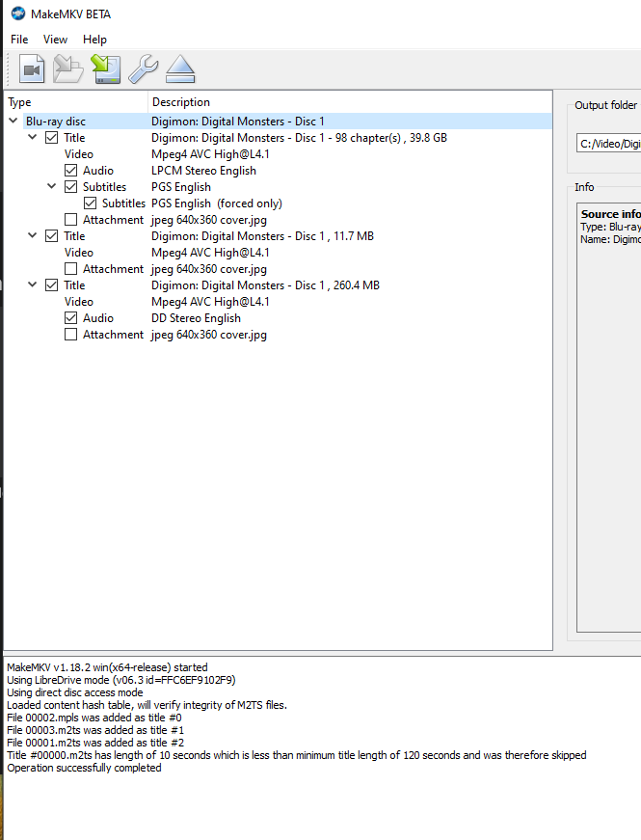The width and height of the screenshot is (641, 840).
Task: Click the Loaded content hash table log line
Action: click(147, 705)
